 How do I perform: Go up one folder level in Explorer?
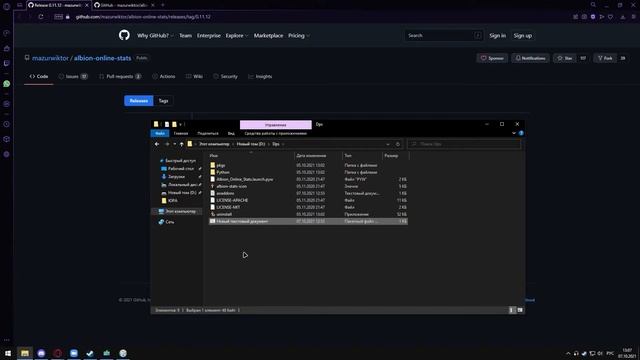pos(182,144)
